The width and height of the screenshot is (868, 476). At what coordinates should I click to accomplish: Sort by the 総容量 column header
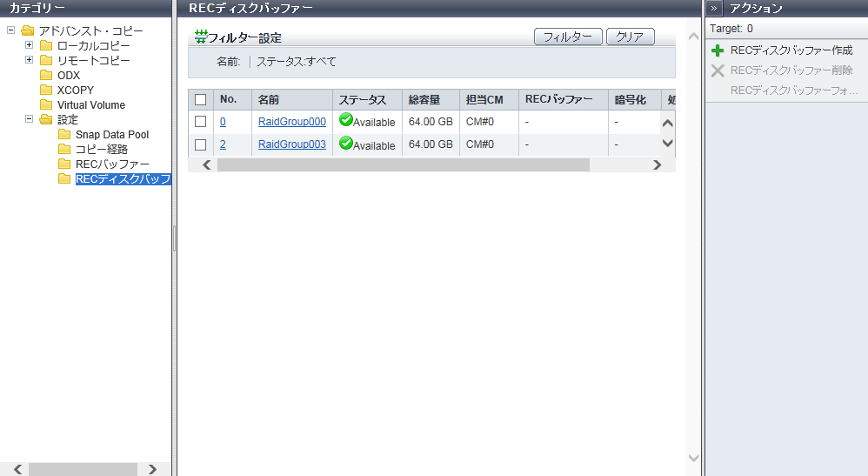coord(424,100)
